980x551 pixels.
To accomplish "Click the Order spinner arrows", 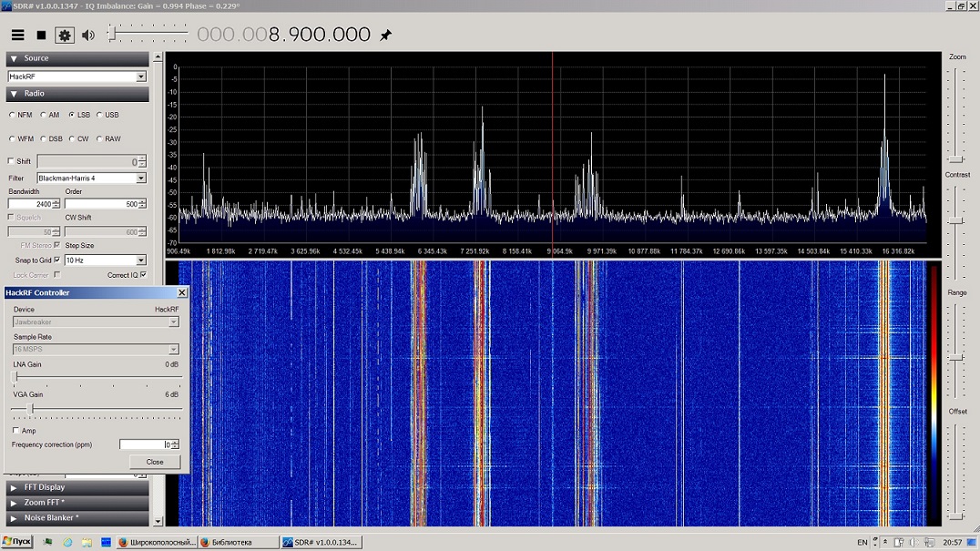I will 142,204.
